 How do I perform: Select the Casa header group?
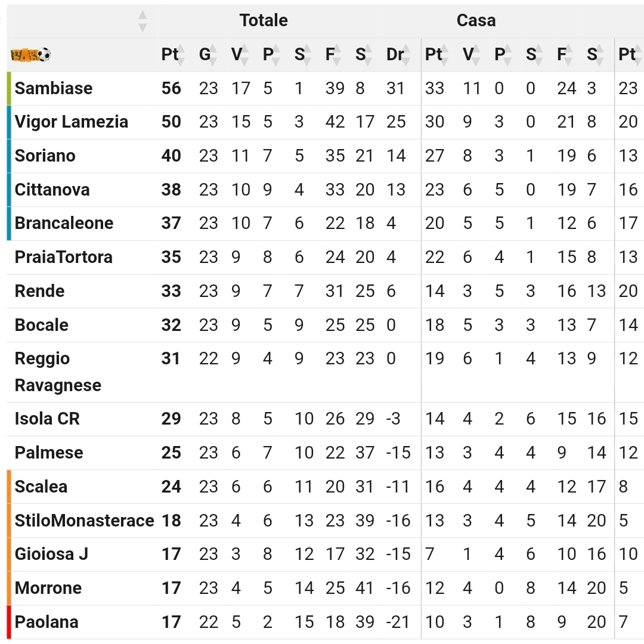point(476,20)
